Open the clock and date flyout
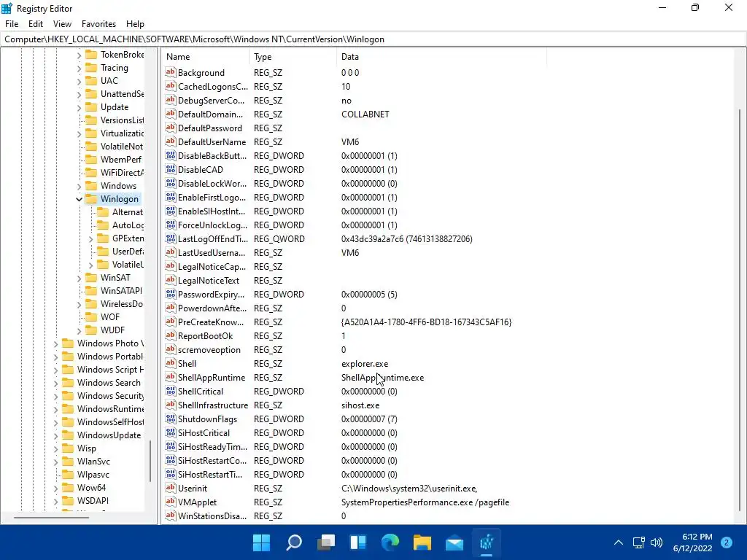747x560 pixels. click(x=693, y=542)
